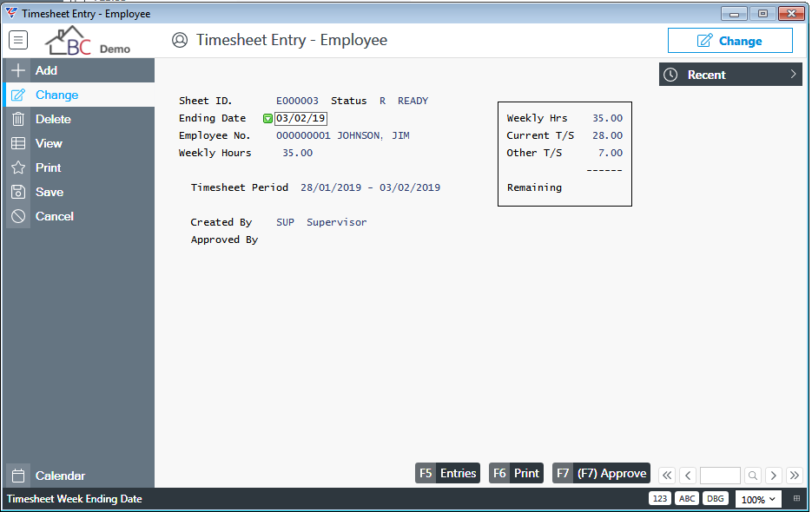The image size is (812, 512).
Task: Click status text READY
Action: point(413,101)
